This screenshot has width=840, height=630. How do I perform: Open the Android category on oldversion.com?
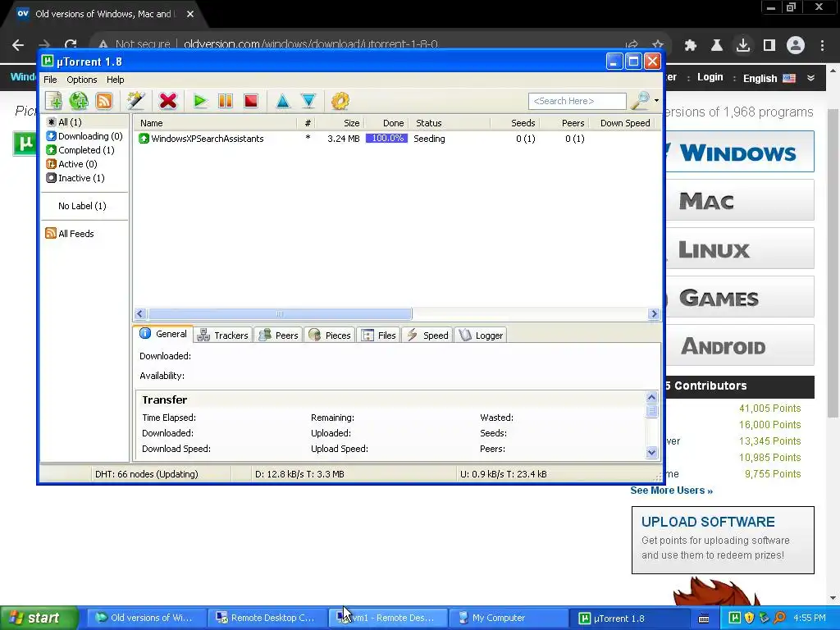(739, 345)
